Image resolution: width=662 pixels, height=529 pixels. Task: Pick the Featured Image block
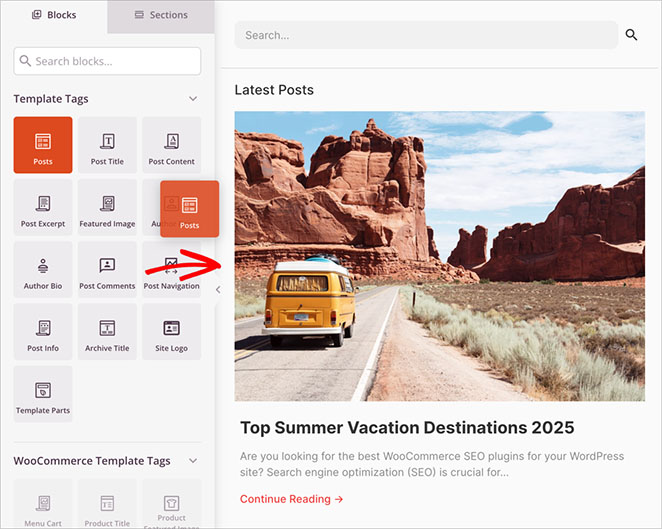tap(107, 208)
